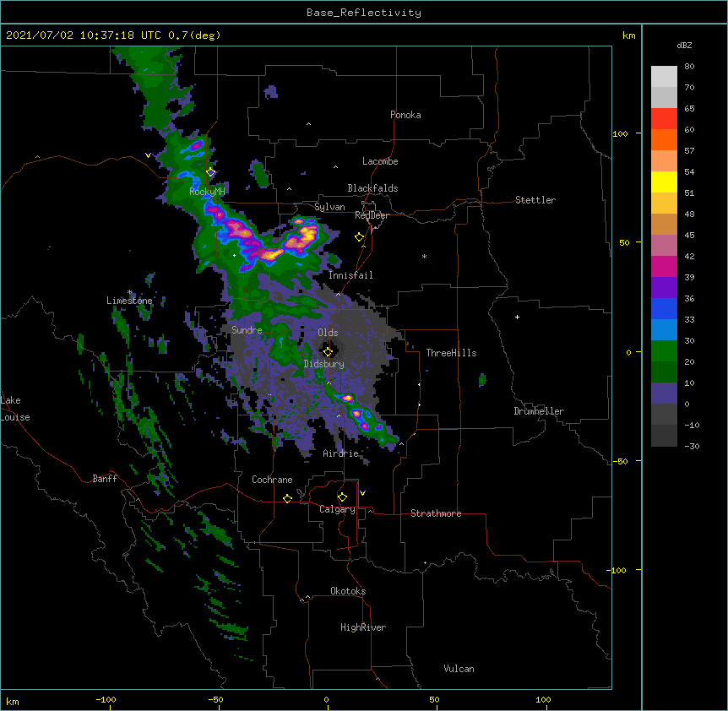Click the -100 tick on right axis
The width and height of the screenshot is (728, 711).
click(617, 570)
